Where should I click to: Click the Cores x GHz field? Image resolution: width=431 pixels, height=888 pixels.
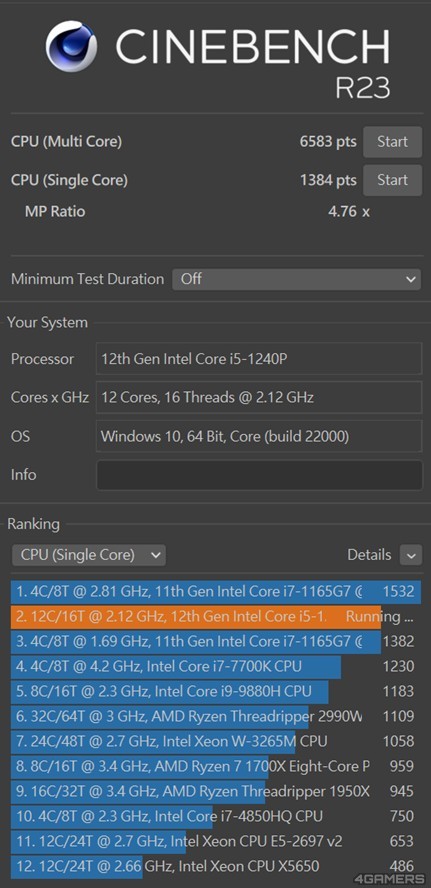coord(259,397)
